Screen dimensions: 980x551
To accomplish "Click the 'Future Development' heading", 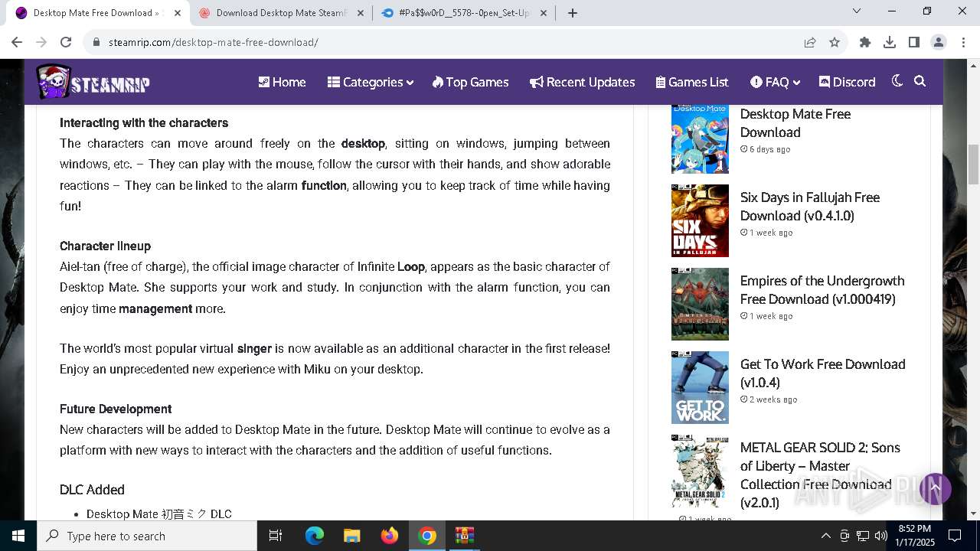I will click(116, 409).
